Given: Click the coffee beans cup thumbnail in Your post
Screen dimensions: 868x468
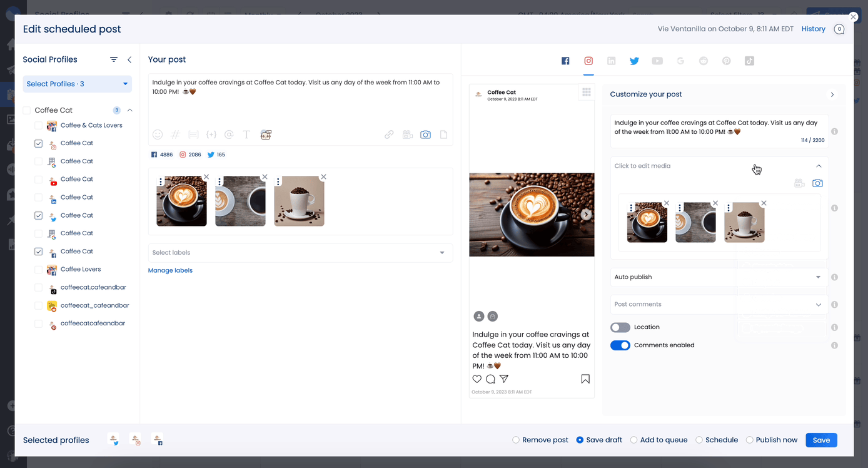Looking at the screenshot, I should [299, 201].
